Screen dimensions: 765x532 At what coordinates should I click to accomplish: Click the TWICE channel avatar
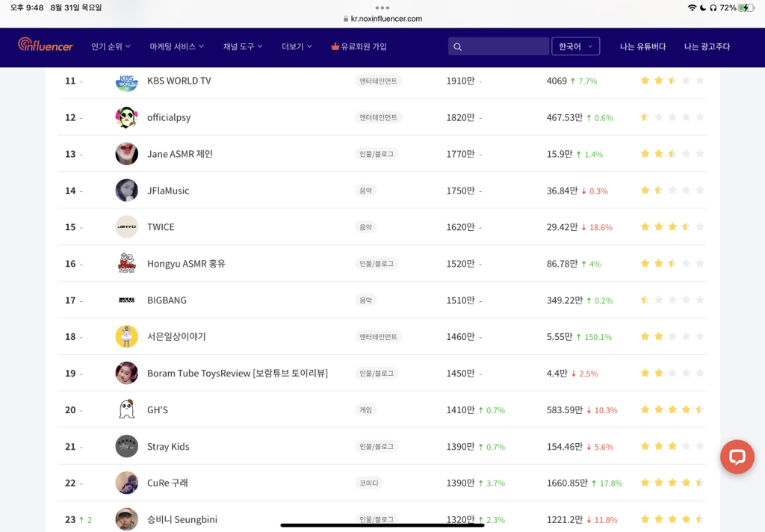126,227
